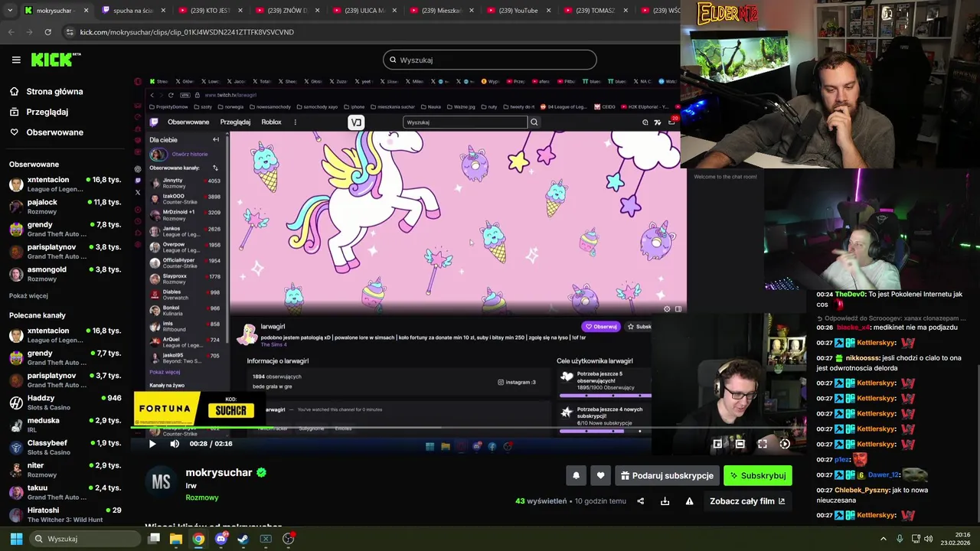Open Chrome from the taskbar

[198, 539]
